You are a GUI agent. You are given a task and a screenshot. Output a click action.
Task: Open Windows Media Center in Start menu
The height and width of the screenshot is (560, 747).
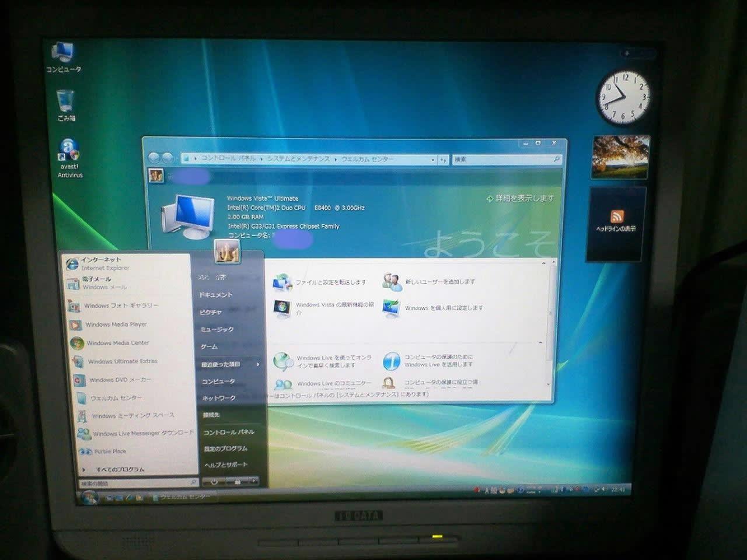pos(117,343)
